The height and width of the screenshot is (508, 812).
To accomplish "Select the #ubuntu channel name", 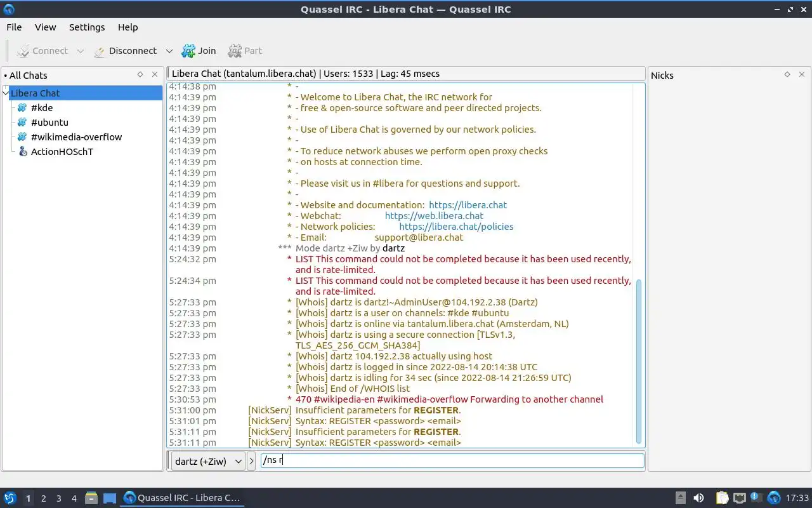I will [x=49, y=122].
